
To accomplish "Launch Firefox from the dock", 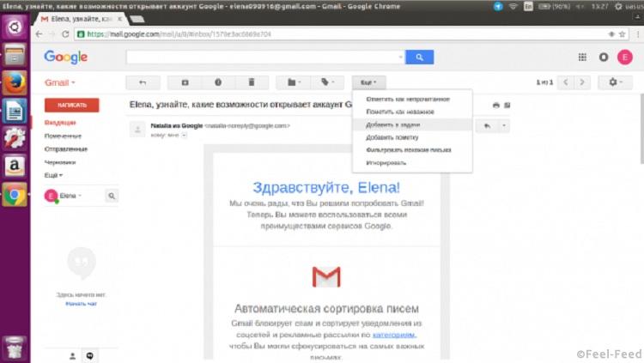I will [15, 82].
